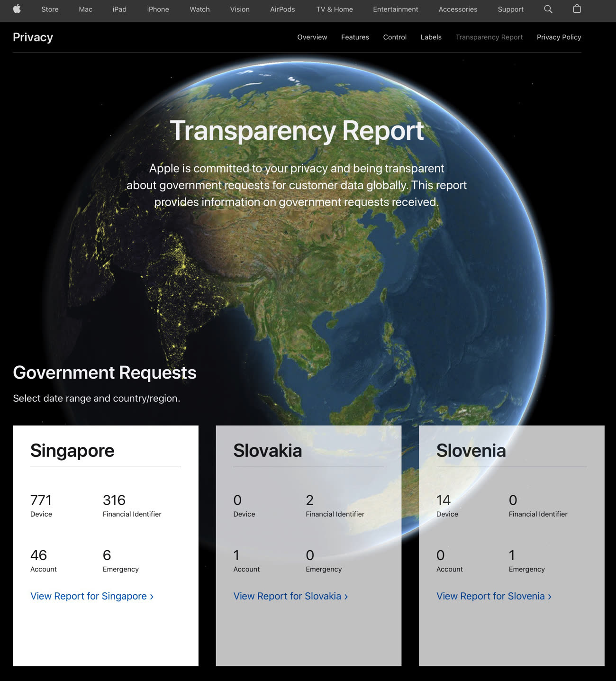
Task: Select Entertainment in the top navigation
Action: (x=396, y=9)
